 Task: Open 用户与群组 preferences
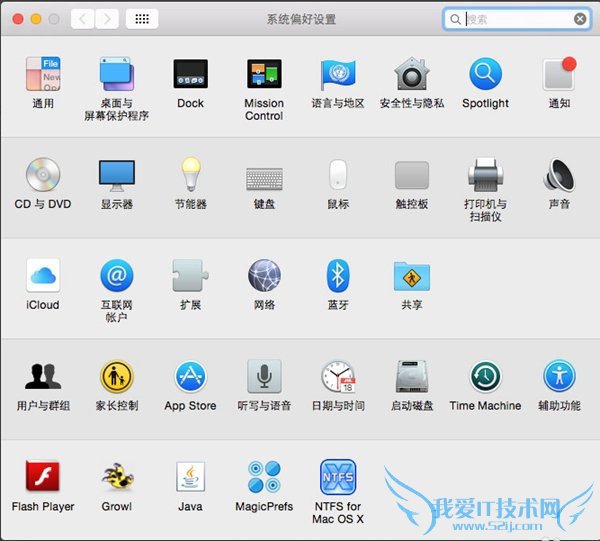coord(43,376)
